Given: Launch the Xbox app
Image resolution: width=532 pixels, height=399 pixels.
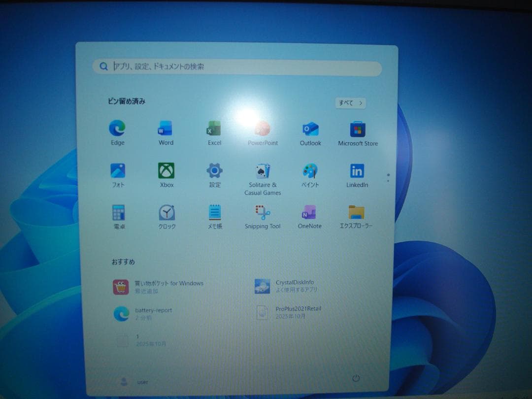Looking at the screenshot, I should coord(166,175).
